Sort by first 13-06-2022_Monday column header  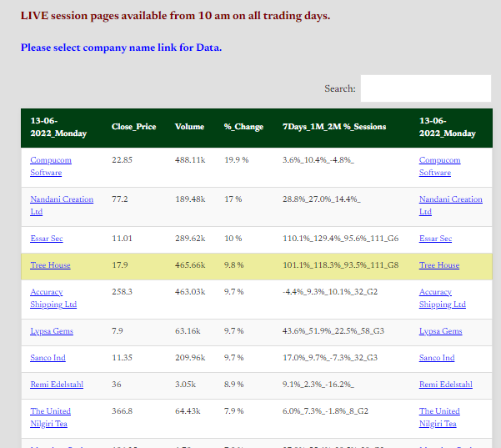58,127
